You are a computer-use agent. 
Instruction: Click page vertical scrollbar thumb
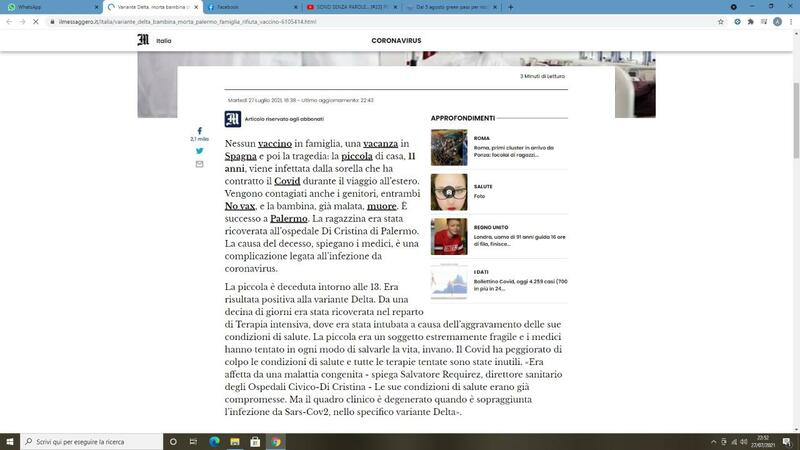coord(795,120)
